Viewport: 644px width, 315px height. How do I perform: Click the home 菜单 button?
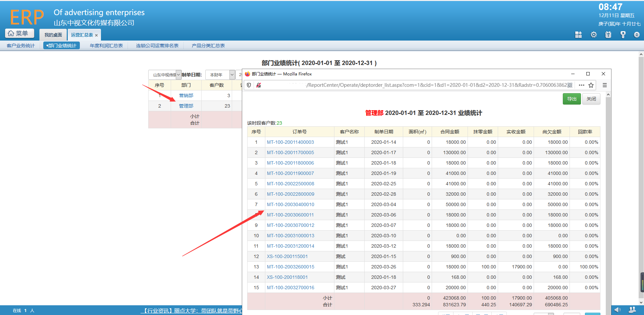tap(19, 33)
